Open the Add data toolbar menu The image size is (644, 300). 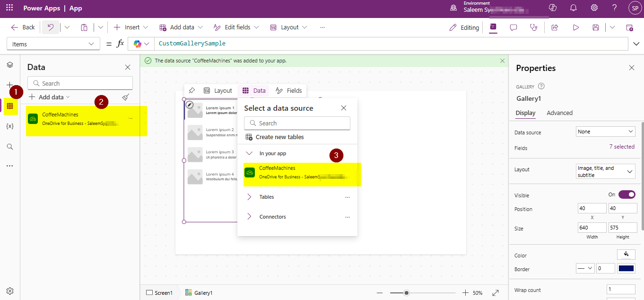(181, 27)
